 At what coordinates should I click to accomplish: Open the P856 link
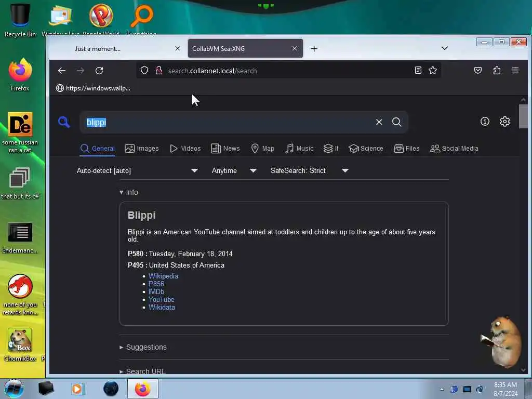(x=156, y=284)
